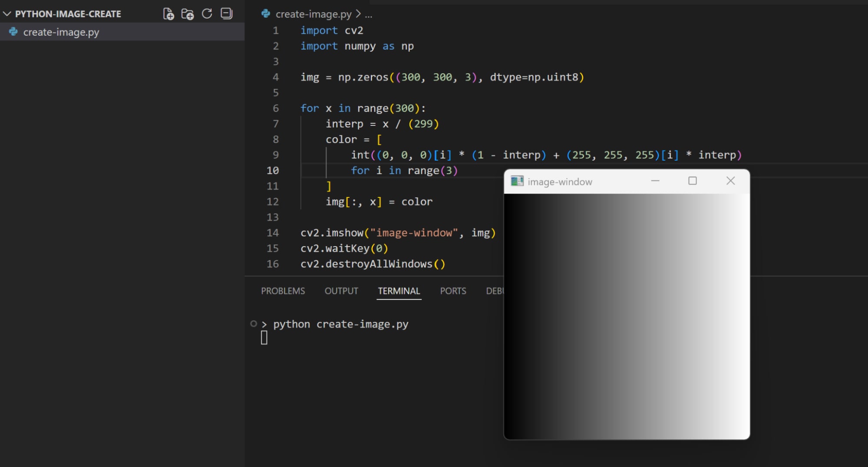The height and width of the screenshot is (467, 868).
Task: Collapse the PYTHON-IMAGE-CREATE section
Action: [x=7, y=14]
